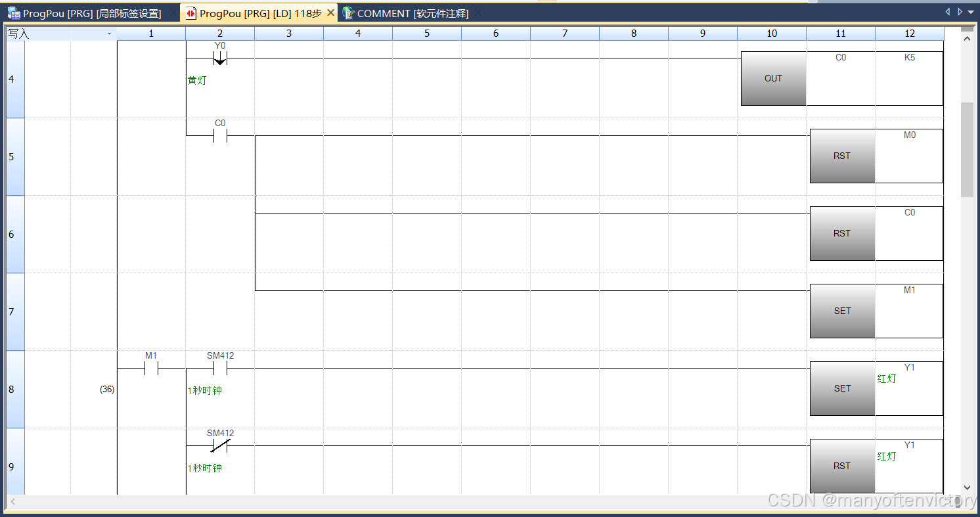Select row header 4
The image size is (980, 517).
click(x=15, y=79)
